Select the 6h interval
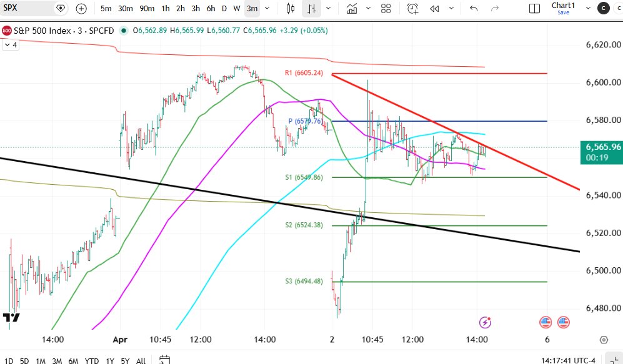This screenshot has height=364, width=623. point(211,8)
